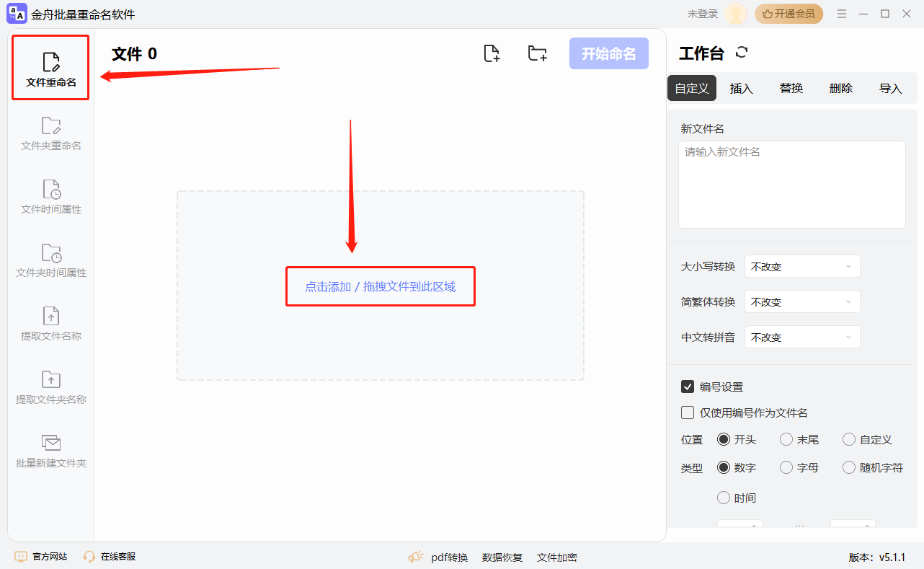Open the 文件夹重命名 sidebar tool
The width and height of the screenshot is (924, 569).
51,133
